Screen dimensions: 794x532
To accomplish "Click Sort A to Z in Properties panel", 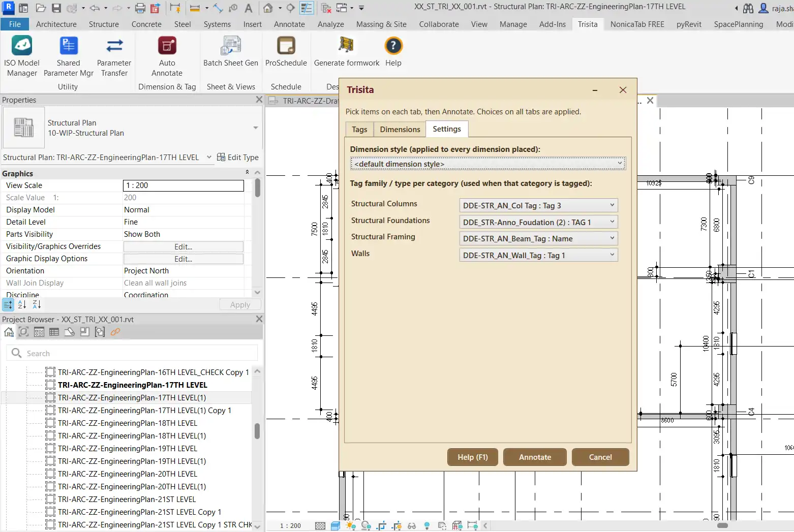I will click(x=22, y=304).
